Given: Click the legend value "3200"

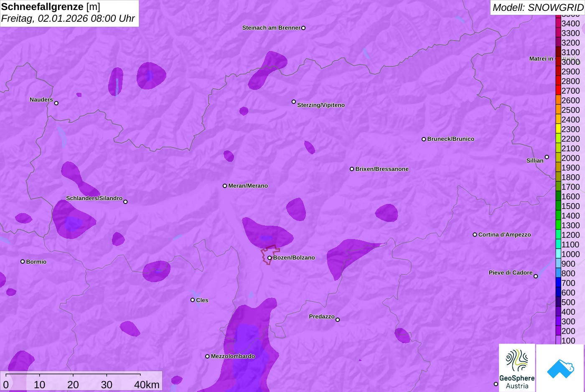Looking at the screenshot, I should pyautogui.click(x=571, y=43).
